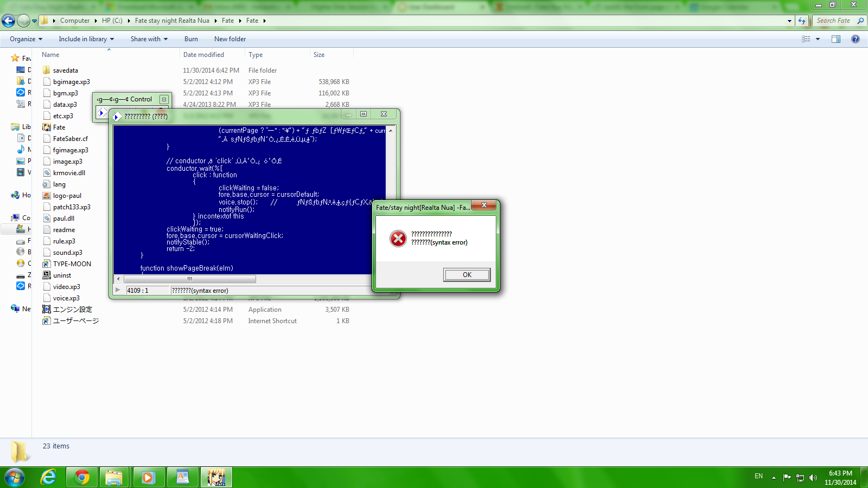
Task: Click OK in the syntax error dialog
Action: pyautogui.click(x=467, y=275)
